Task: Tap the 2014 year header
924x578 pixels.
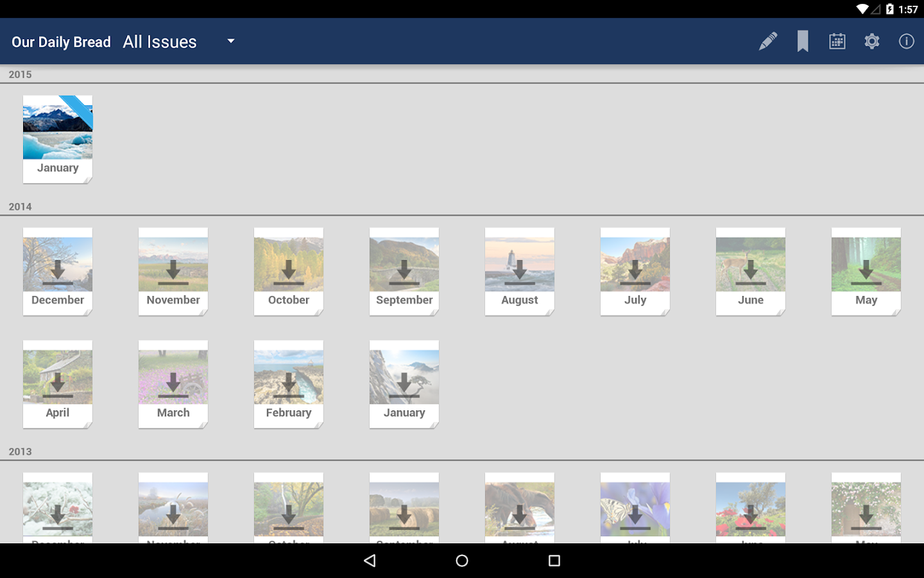Action: 20,207
